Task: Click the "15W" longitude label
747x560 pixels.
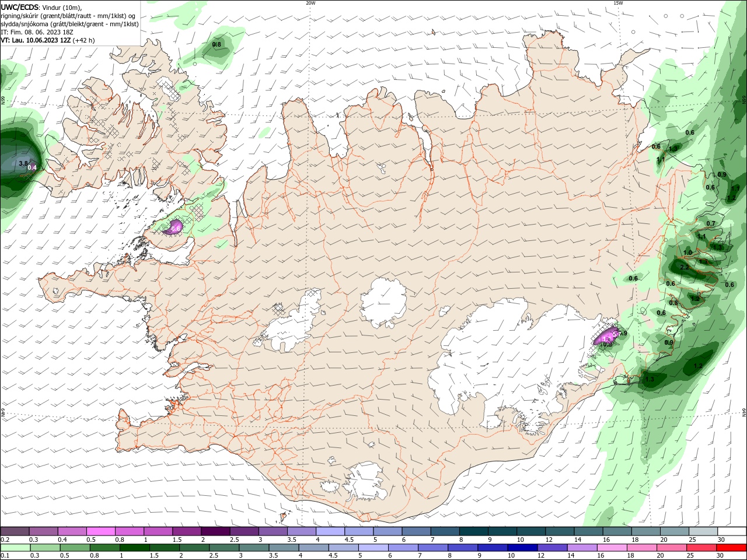Action: [617, 2]
